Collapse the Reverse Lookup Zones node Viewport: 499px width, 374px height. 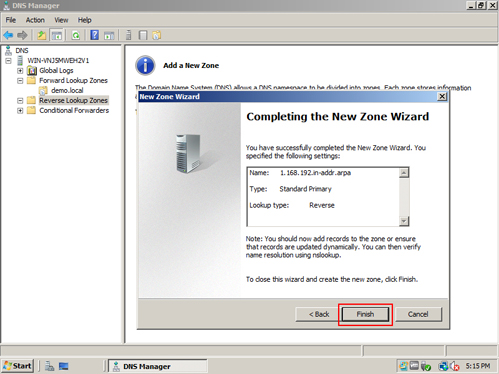pyautogui.click(x=20, y=101)
